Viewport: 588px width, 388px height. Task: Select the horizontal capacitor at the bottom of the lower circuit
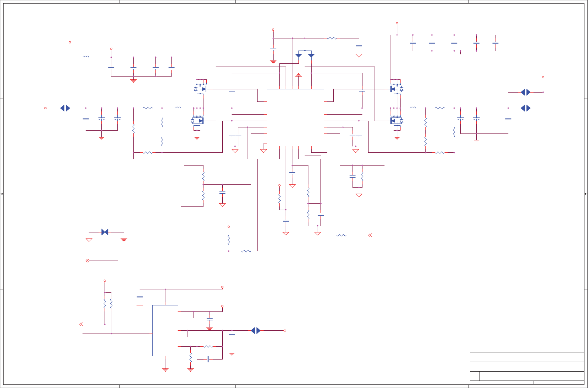[208, 359]
